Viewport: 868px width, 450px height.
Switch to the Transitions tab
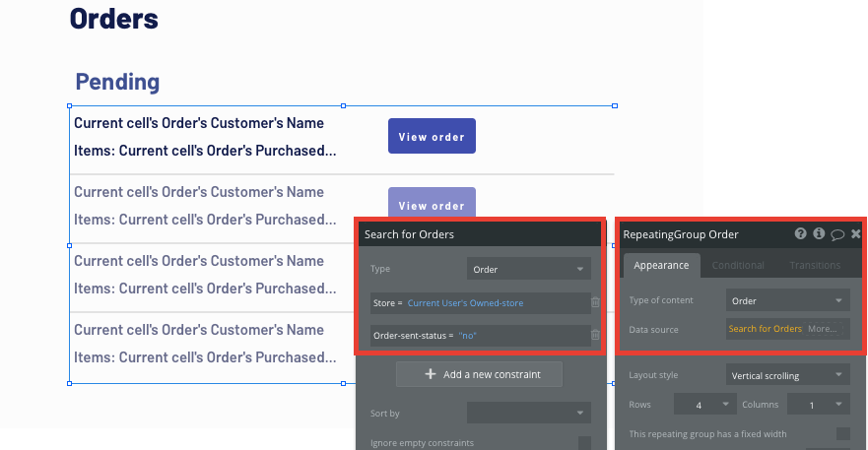pos(815,266)
